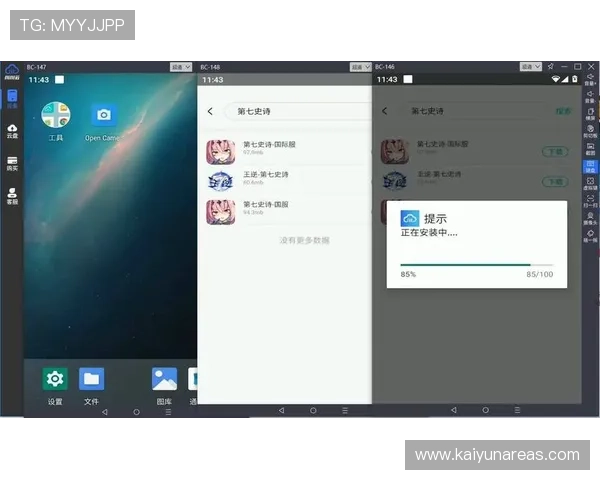Click 第七史诗-国际服 app thumbnail in BC-148
This screenshot has width=600, height=480.
(221, 152)
